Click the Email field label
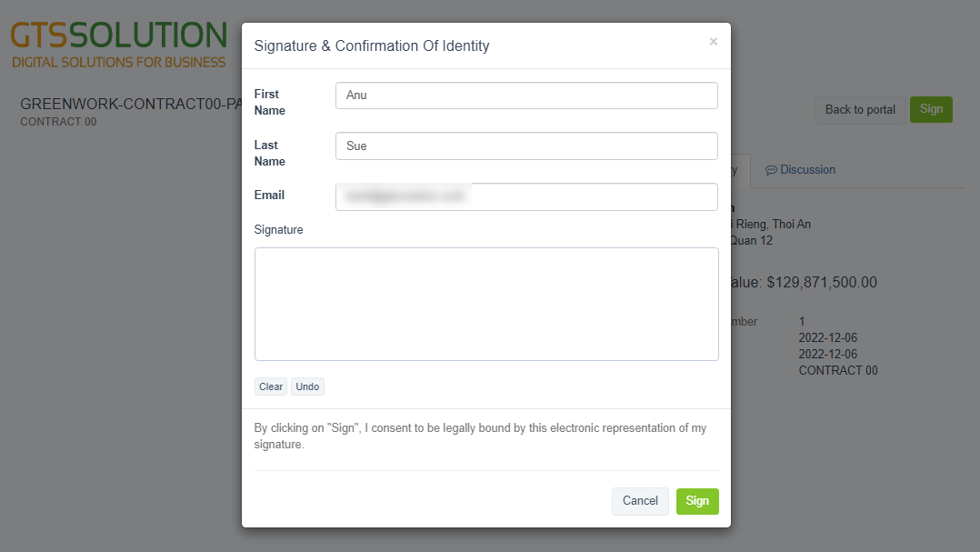The width and height of the screenshot is (980, 552). [x=269, y=195]
